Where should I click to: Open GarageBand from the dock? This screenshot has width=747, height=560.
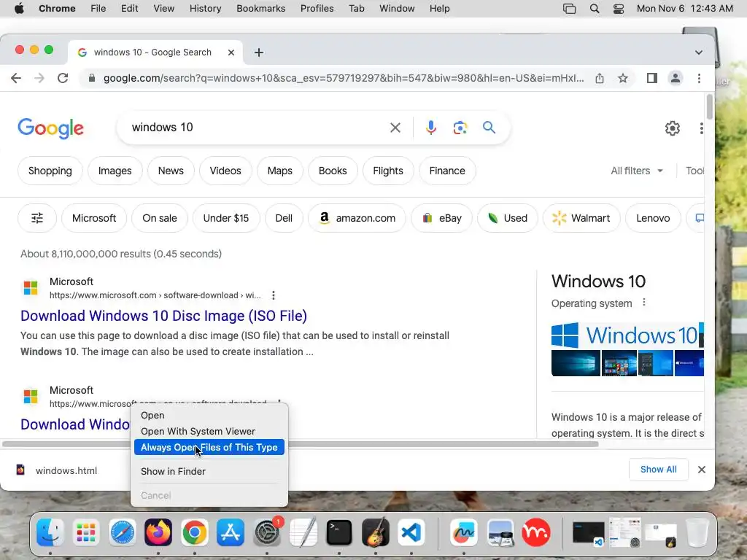tap(376, 532)
